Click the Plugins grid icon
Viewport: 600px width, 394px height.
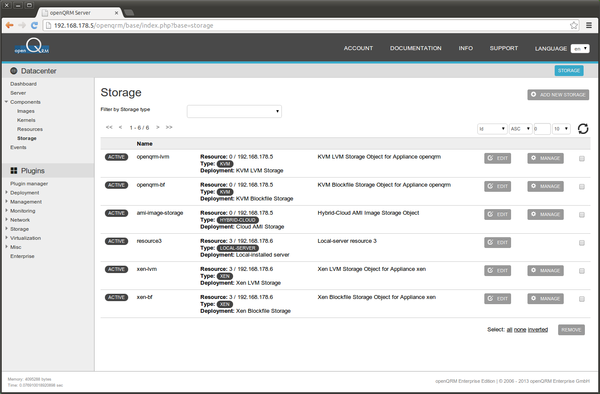pyautogui.click(x=14, y=171)
